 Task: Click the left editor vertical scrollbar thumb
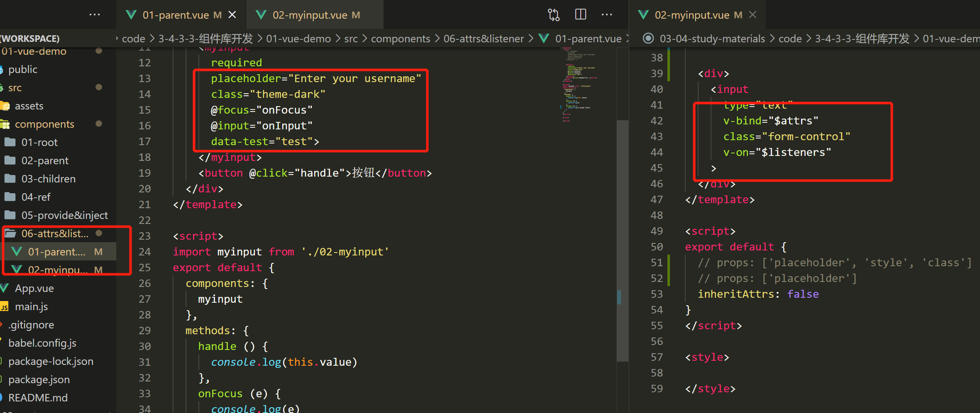(622, 241)
